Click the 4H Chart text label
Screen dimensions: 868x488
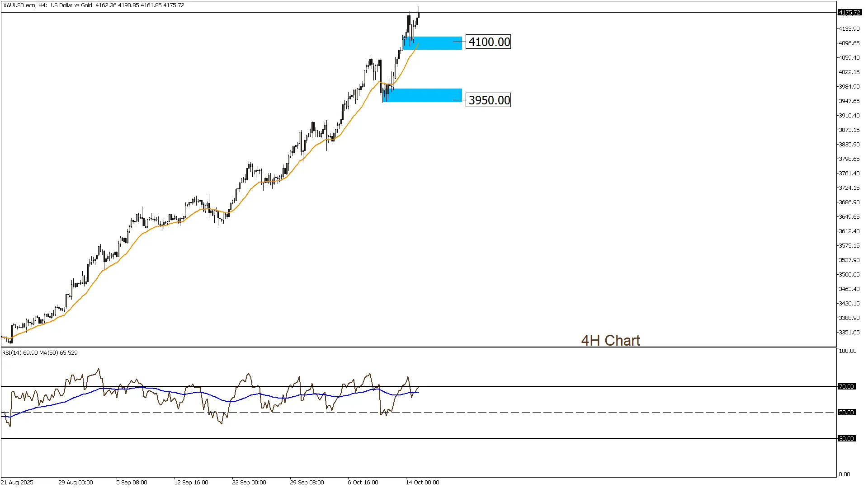[x=610, y=340]
